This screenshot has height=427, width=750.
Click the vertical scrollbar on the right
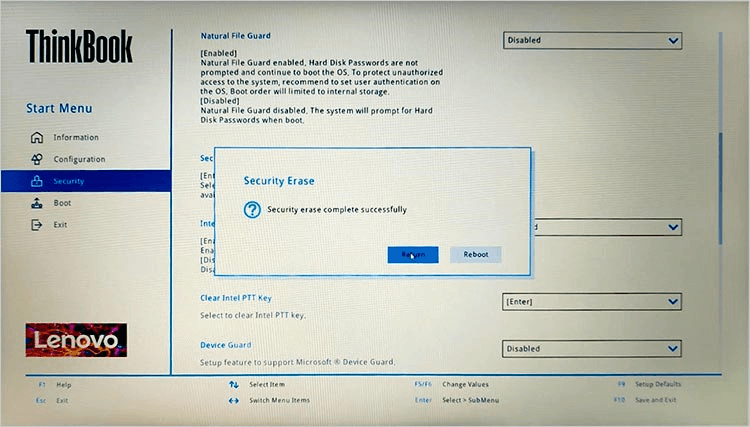pos(720,189)
